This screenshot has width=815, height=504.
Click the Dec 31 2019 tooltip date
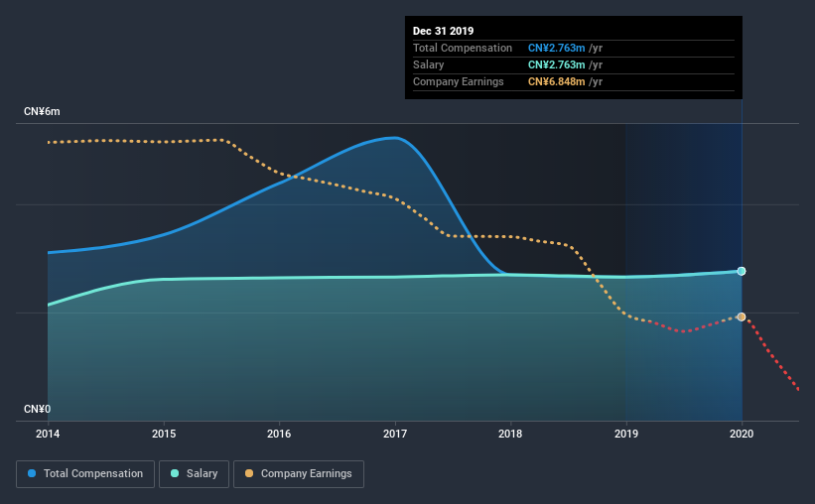[444, 31]
